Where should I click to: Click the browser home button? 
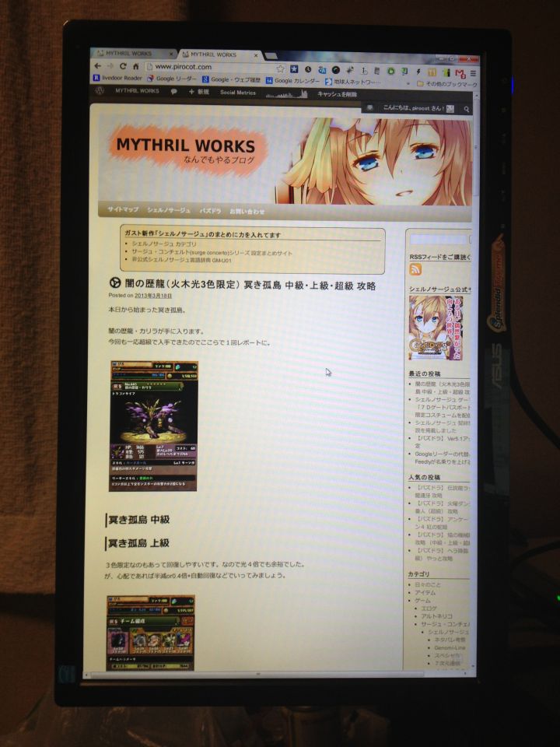pos(135,67)
